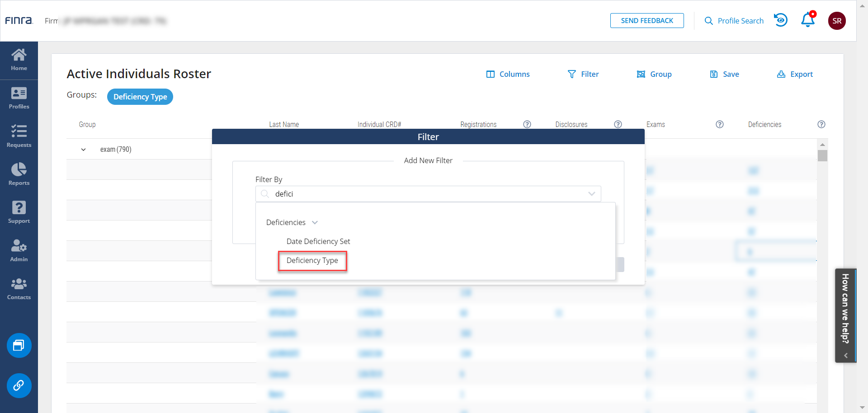Open Profile Search
Viewport: 868px width, 413px height.
point(734,21)
